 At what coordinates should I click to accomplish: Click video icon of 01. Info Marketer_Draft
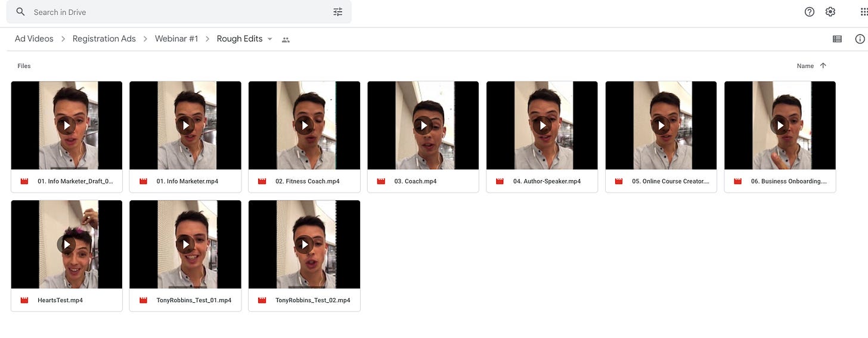pos(24,181)
